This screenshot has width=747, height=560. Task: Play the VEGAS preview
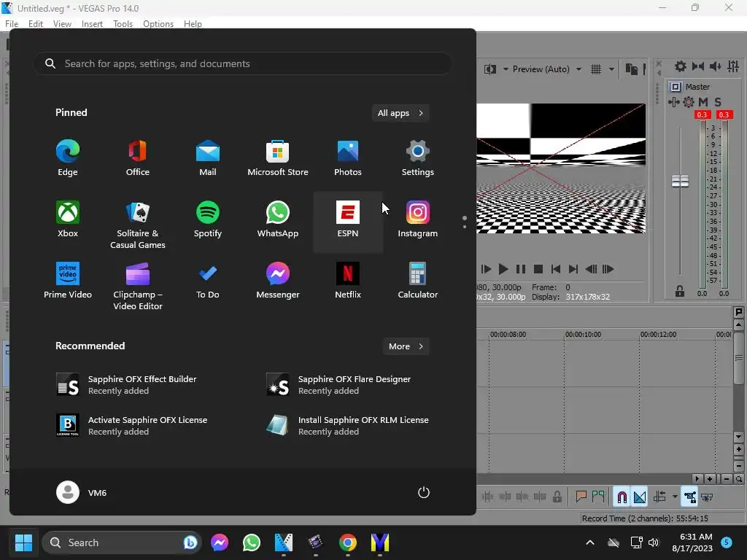(503, 269)
